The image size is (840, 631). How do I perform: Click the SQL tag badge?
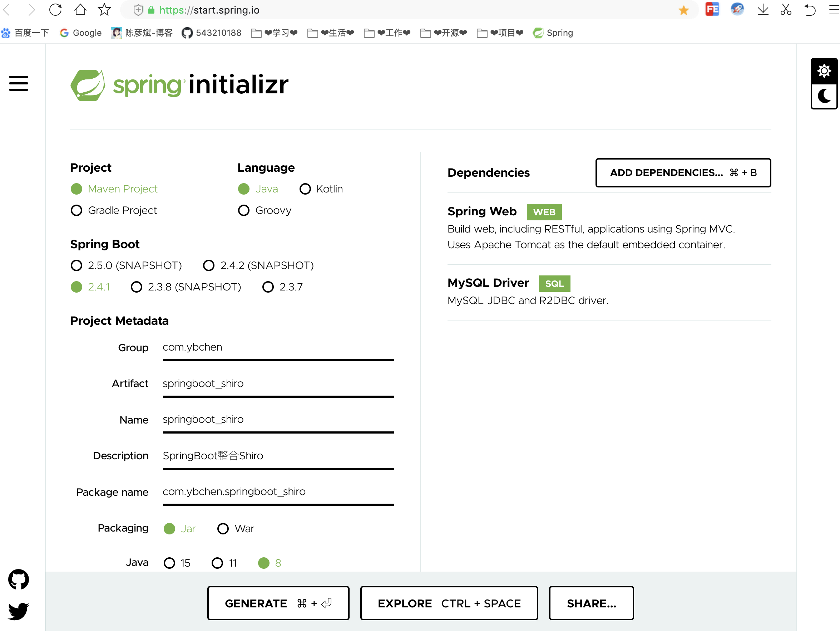point(554,284)
